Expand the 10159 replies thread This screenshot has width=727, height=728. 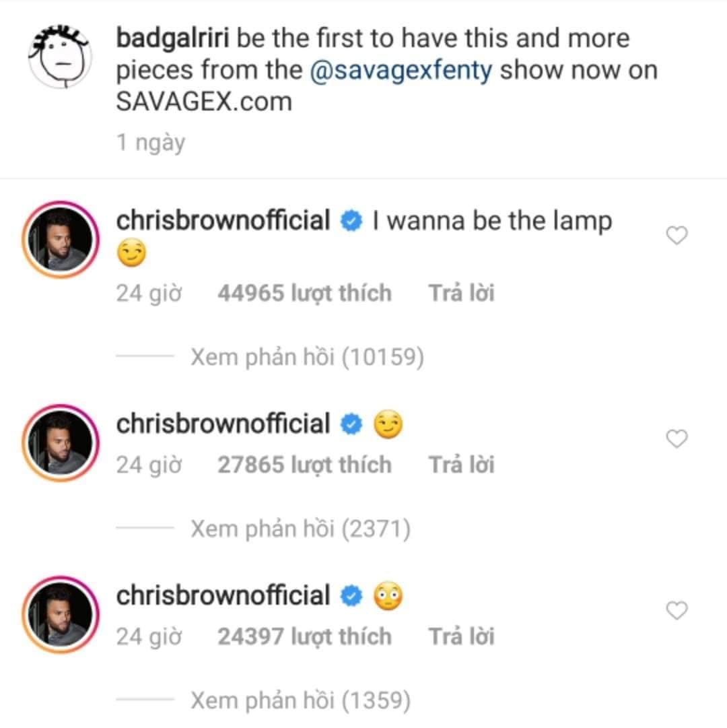point(307,358)
